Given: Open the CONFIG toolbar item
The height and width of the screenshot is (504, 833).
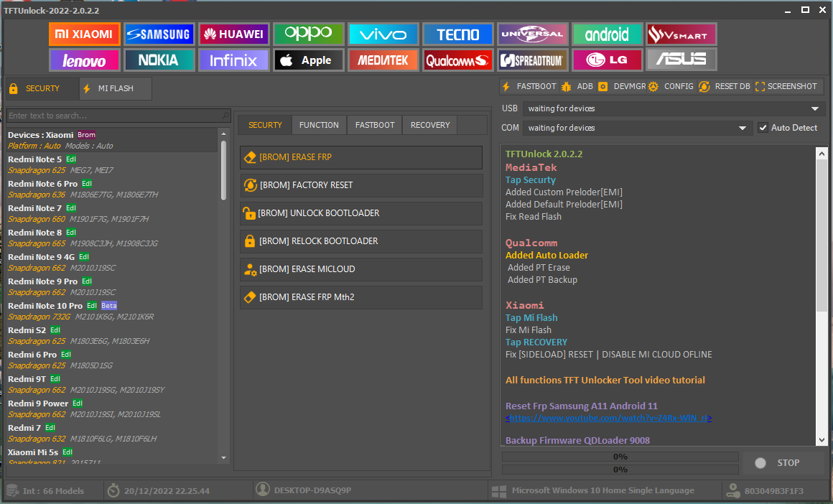Looking at the screenshot, I should (x=671, y=86).
